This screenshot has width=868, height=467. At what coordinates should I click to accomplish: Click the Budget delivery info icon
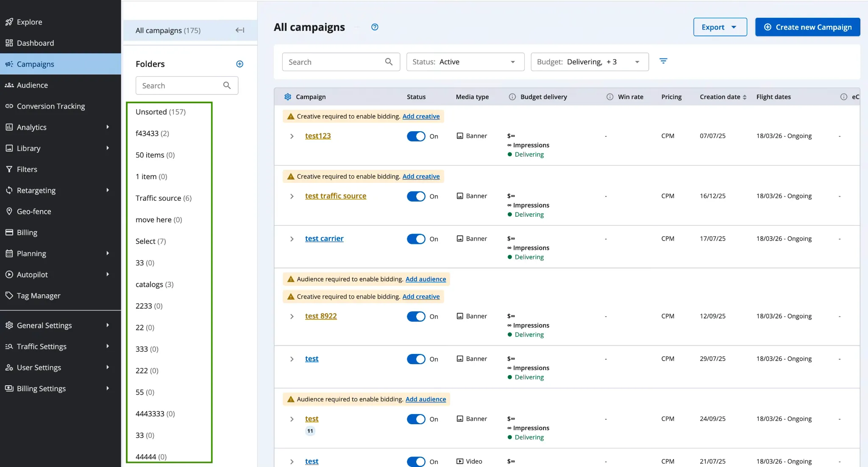click(x=512, y=97)
